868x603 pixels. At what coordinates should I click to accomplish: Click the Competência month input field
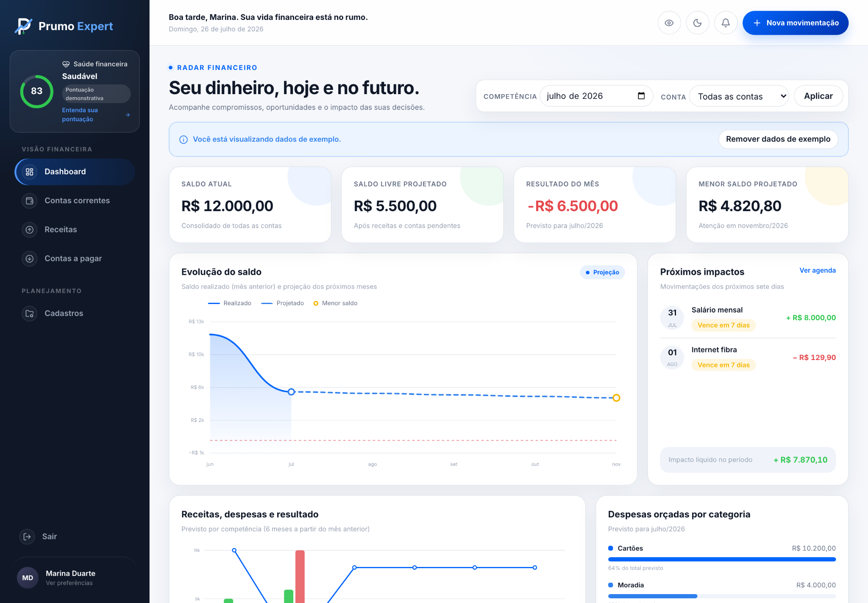tap(596, 96)
